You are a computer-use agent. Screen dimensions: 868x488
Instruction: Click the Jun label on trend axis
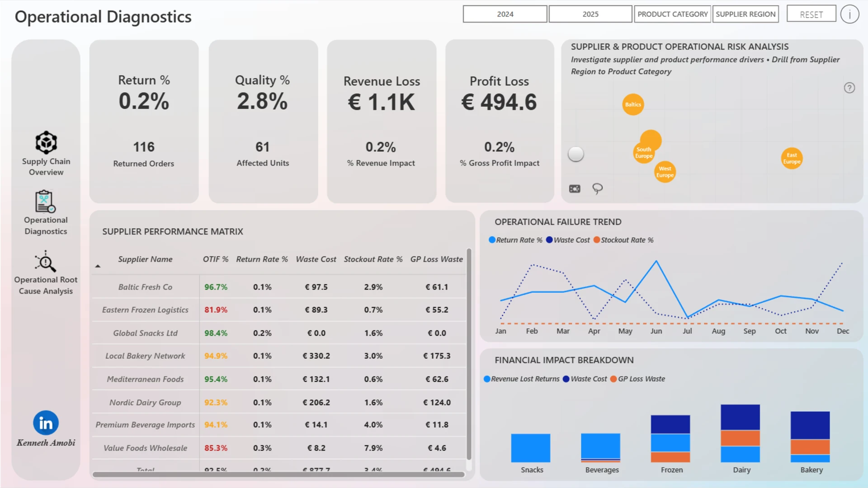pyautogui.click(x=656, y=331)
